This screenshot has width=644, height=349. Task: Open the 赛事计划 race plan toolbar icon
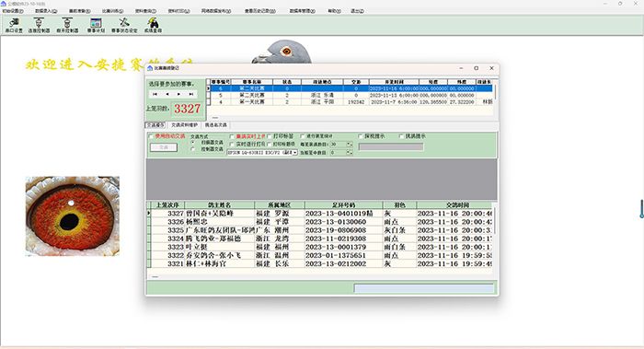(96, 25)
